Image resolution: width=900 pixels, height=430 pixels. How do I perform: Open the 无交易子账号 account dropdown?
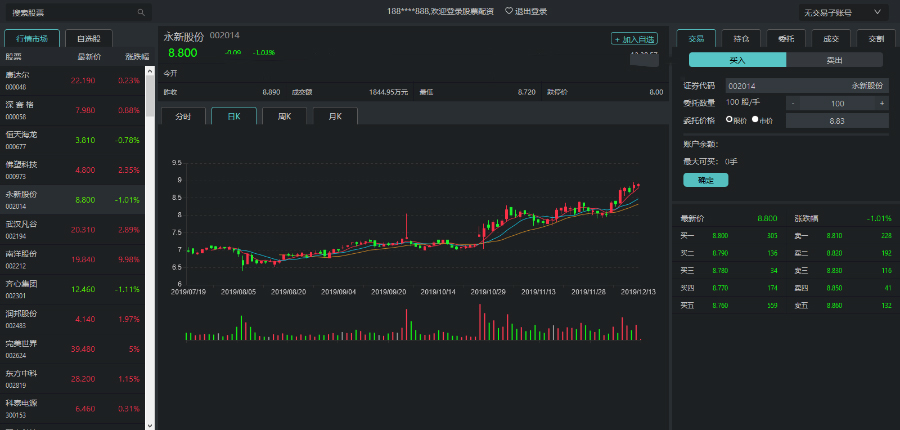[843, 13]
